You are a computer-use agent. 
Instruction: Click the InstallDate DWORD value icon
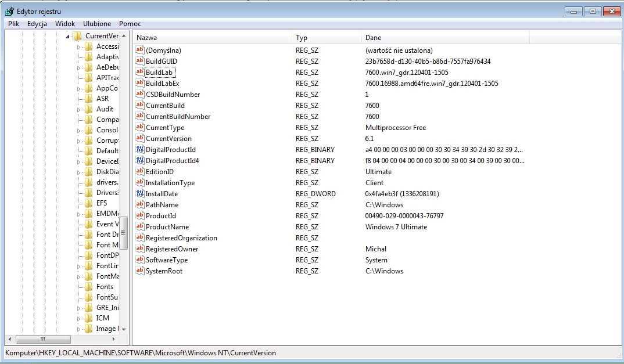pyautogui.click(x=139, y=193)
